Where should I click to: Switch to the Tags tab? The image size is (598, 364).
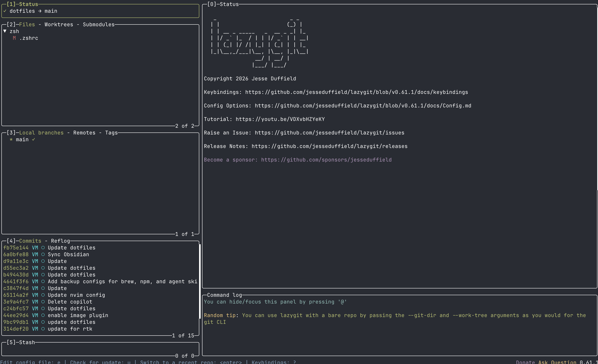coord(111,133)
